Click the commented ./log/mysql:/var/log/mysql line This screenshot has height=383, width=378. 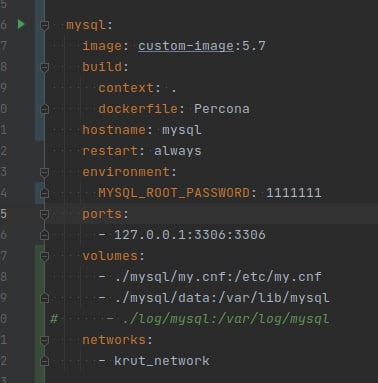tap(226, 319)
